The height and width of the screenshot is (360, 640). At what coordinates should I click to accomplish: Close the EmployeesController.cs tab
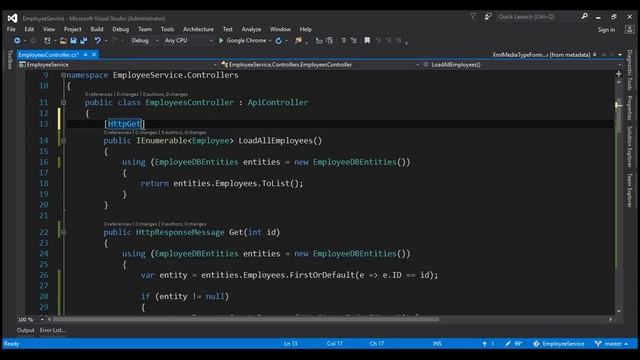pos(94,54)
